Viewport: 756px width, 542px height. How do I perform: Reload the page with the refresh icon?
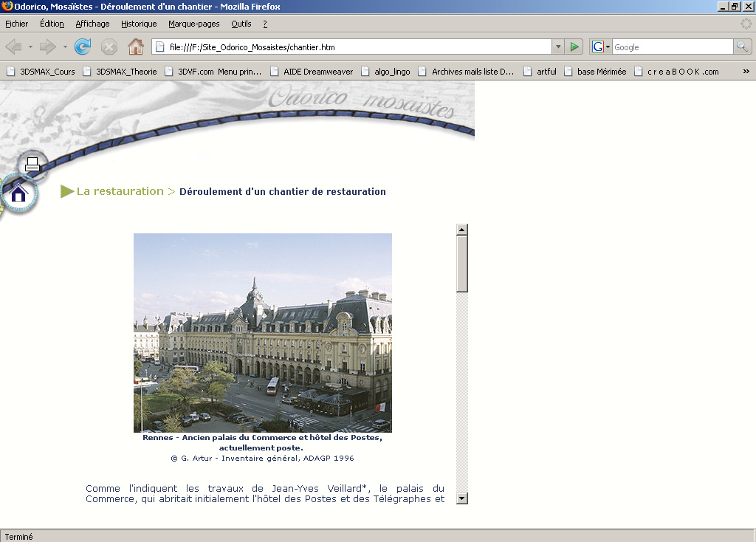[x=83, y=47]
